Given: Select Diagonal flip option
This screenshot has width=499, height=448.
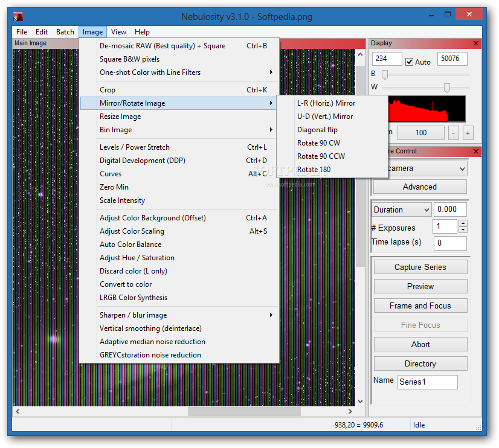Looking at the screenshot, I should coord(332,130).
